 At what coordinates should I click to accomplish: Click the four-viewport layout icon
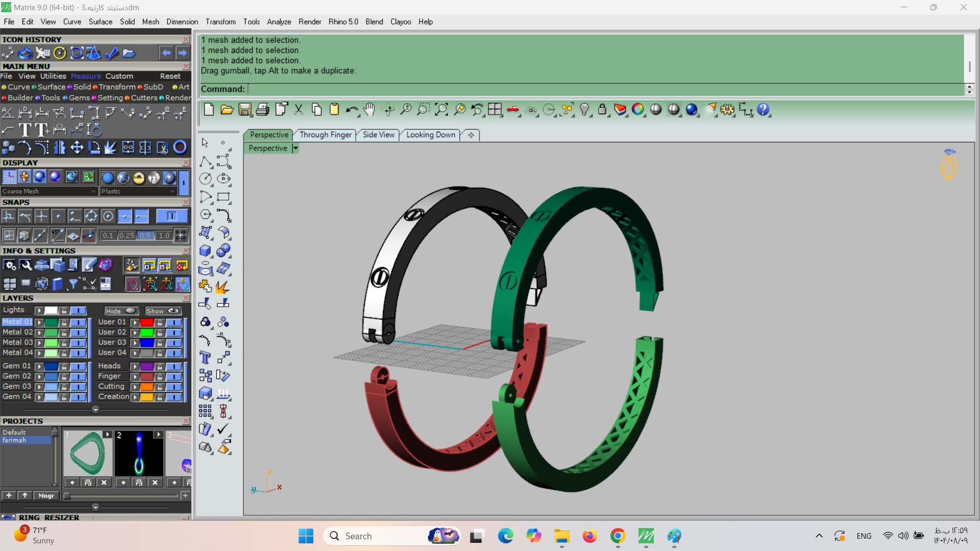pos(495,109)
